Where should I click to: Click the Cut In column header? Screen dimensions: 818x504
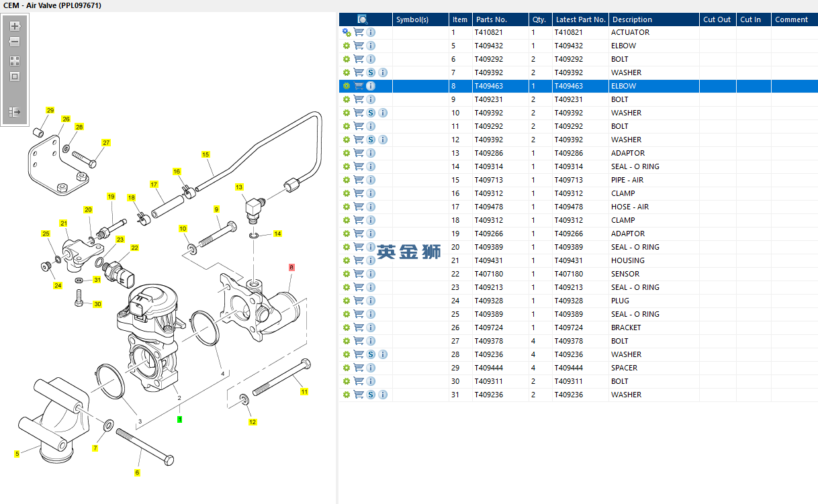754,19
